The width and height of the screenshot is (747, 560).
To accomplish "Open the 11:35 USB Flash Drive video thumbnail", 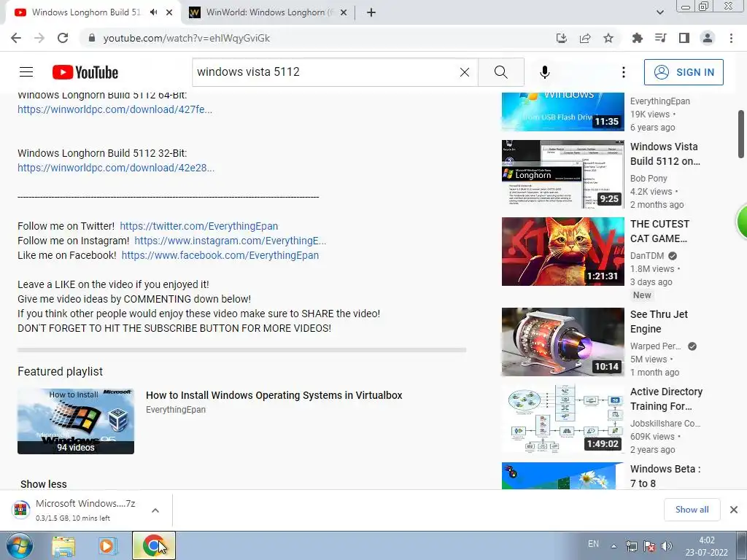I will [x=562, y=112].
